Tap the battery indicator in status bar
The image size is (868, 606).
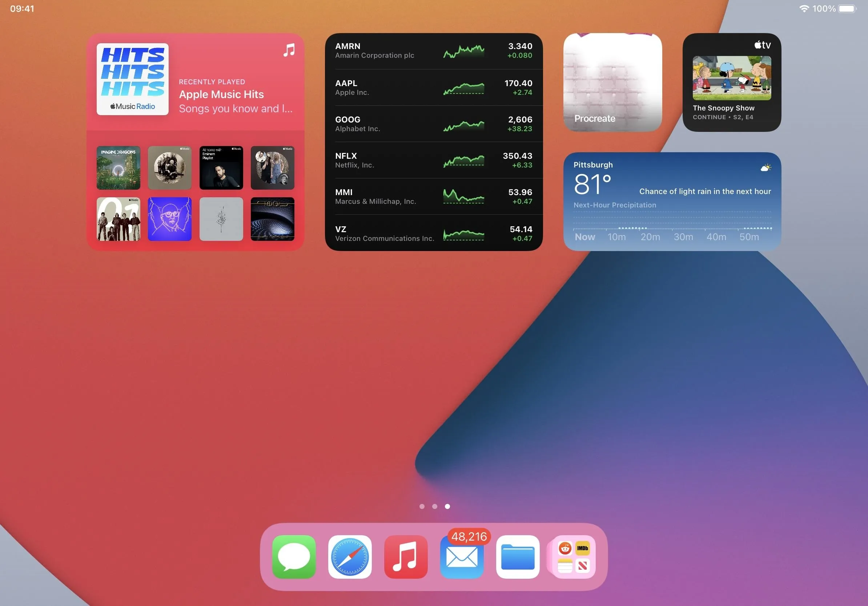tap(847, 8)
